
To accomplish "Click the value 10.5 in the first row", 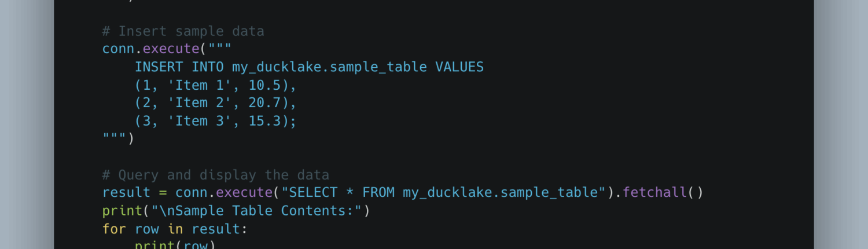I will coord(264,85).
